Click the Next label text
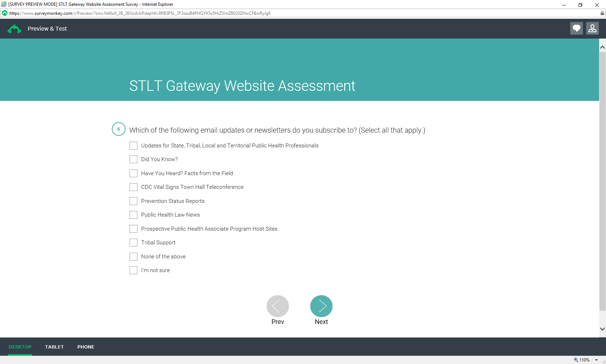The image size is (606, 364). pyautogui.click(x=321, y=322)
